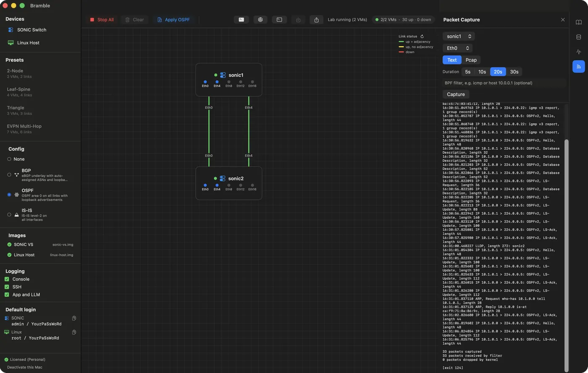Open the book documentation icon in right sidebar
This screenshot has height=373, width=588.
[x=579, y=22]
